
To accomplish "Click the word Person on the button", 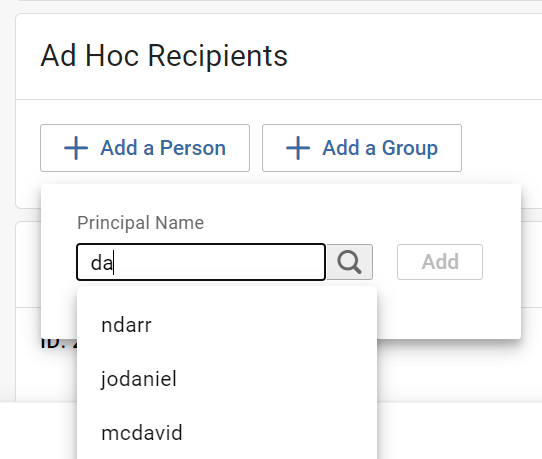I will (193, 148).
